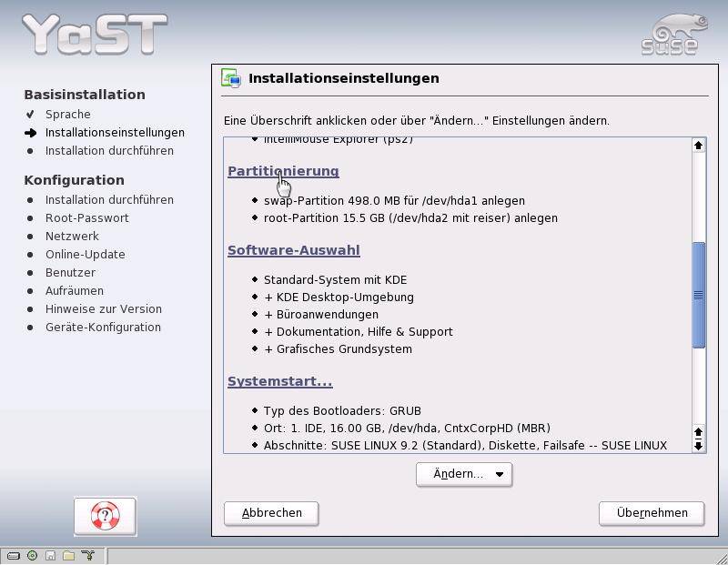
Task: Click the hard disk icon in the bottom status bar
Action: coord(14,555)
